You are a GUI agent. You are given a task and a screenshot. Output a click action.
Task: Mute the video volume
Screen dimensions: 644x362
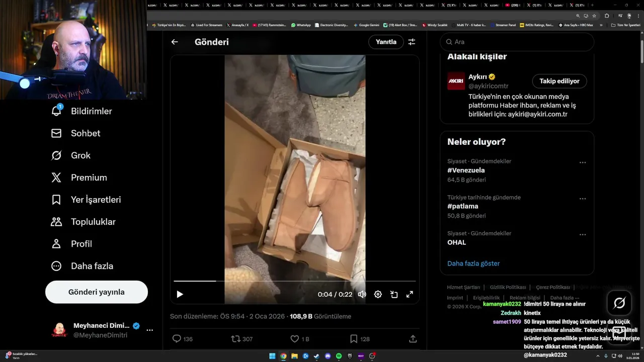(x=362, y=295)
